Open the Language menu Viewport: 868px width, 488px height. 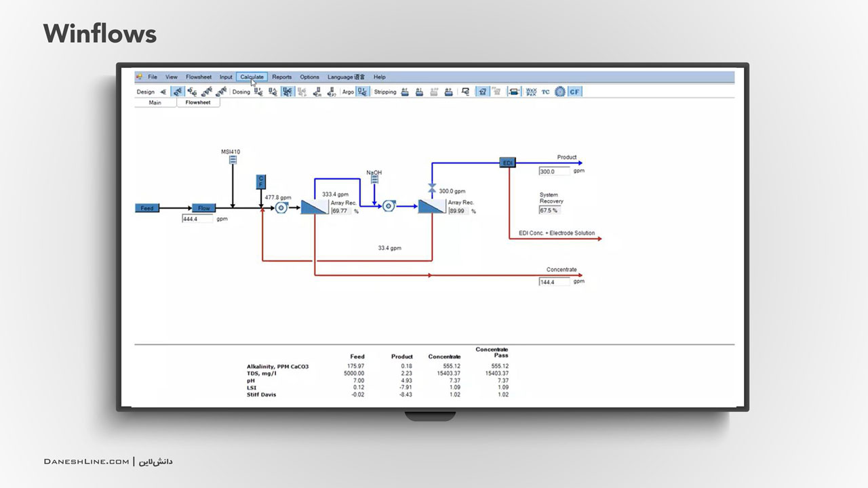pos(346,77)
